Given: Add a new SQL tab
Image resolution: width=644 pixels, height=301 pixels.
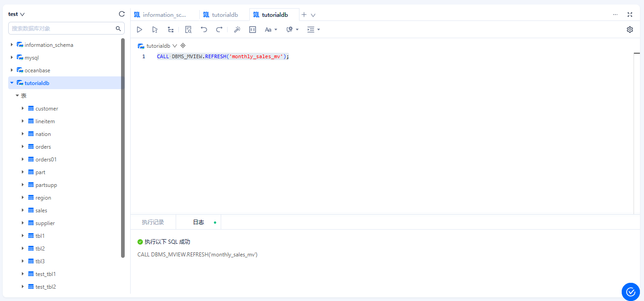Looking at the screenshot, I should click(x=304, y=15).
